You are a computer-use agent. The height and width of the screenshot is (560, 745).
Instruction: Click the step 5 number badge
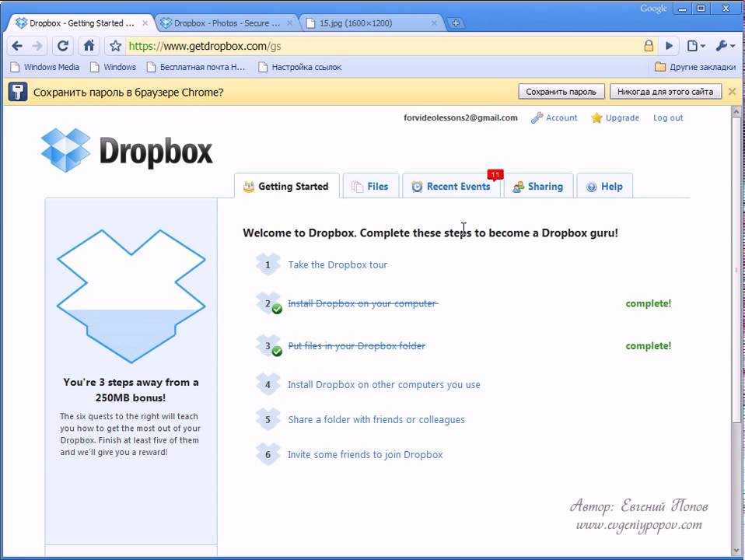[x=268, y=420]
